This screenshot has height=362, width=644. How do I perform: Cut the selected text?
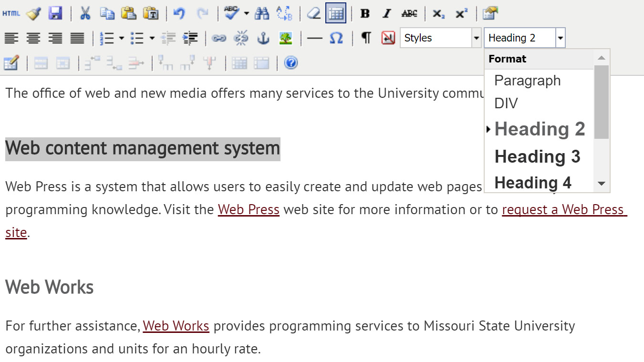[85, 13]
